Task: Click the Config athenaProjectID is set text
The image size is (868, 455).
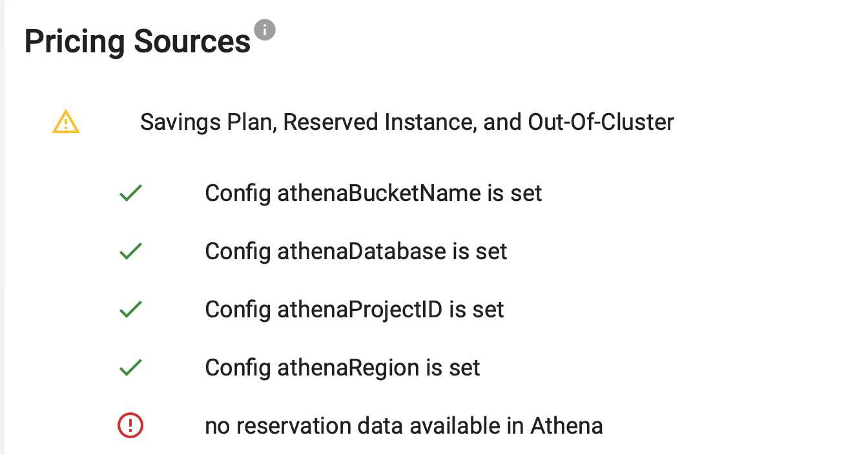Action: (354, 308)
